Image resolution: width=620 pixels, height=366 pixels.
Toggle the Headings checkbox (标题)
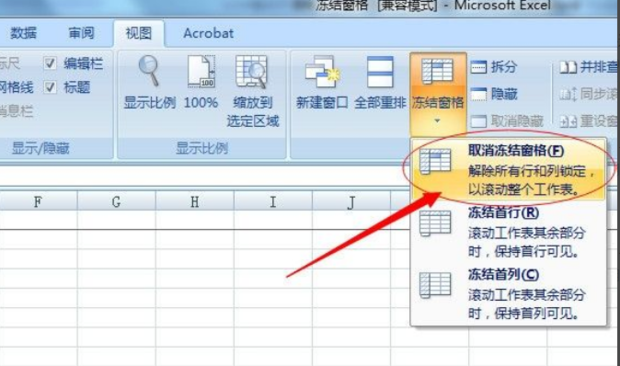pyautogui.click(x=50, y=87)
